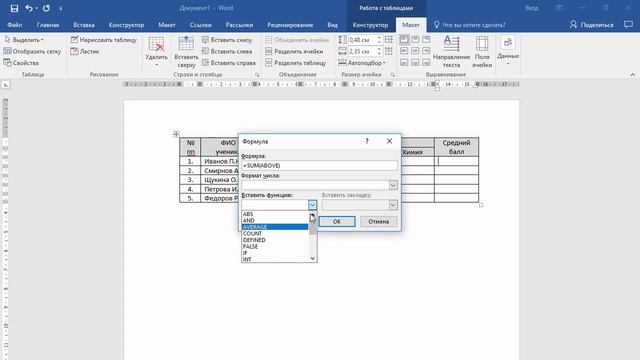Redo the last action

[x=46, y=8]
